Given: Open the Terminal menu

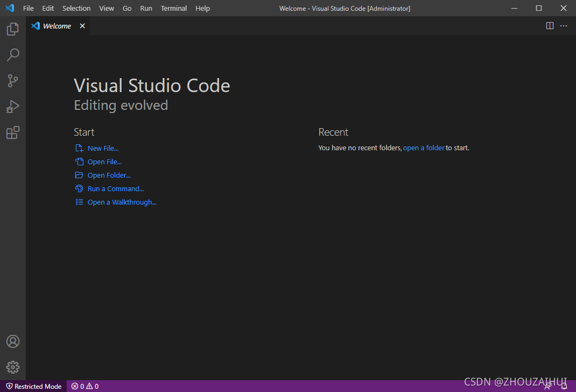Looking at the screenshot, I should (x=174, y=8).
